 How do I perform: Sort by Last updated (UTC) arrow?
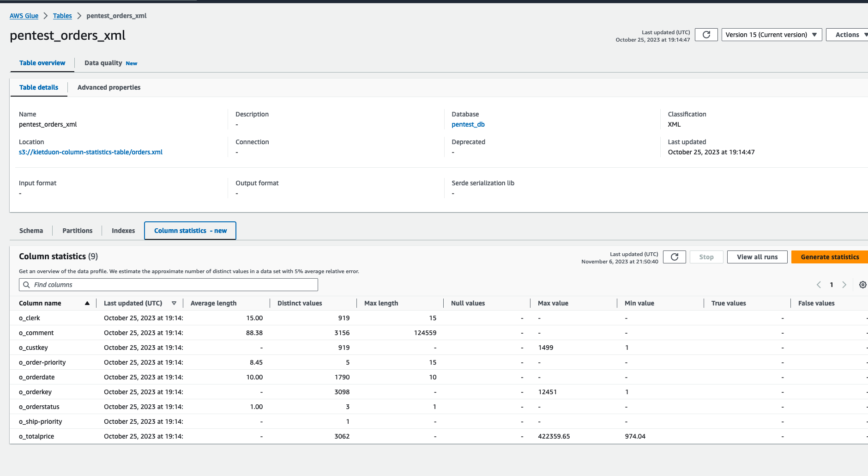(174, 303)
